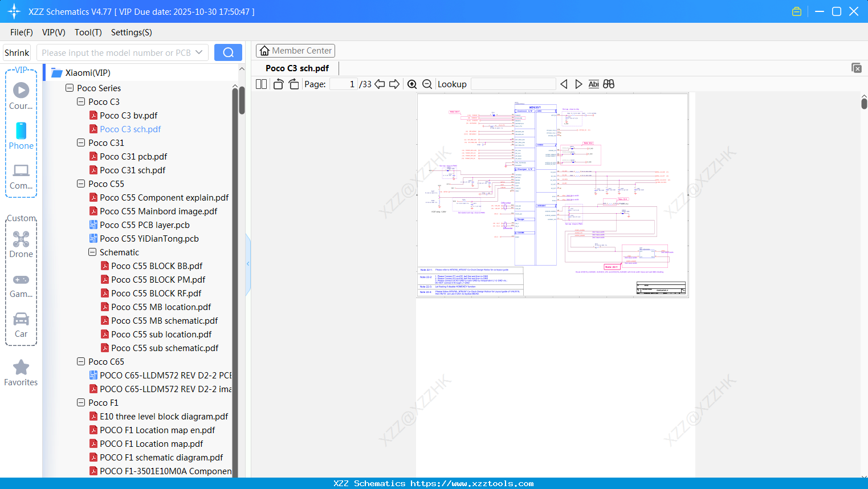This screenshot has width=868, height=489.
Task: Collapse the Poco C3 folder
Action: click(x=81, y=101)
